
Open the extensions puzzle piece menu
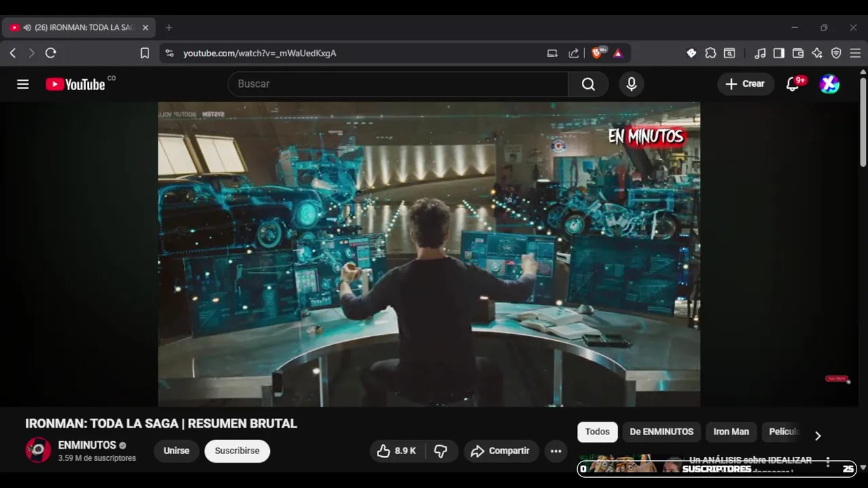(710, 53)
